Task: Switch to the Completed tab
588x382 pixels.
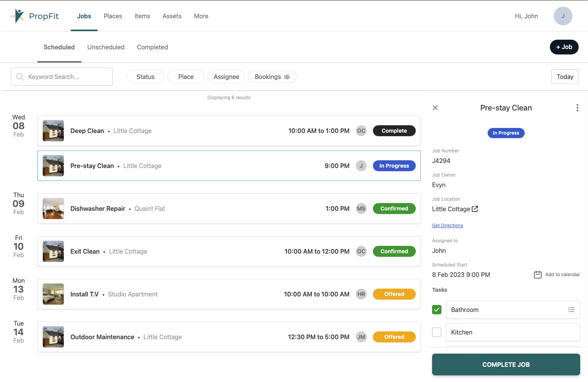Action: coord(152,47)
